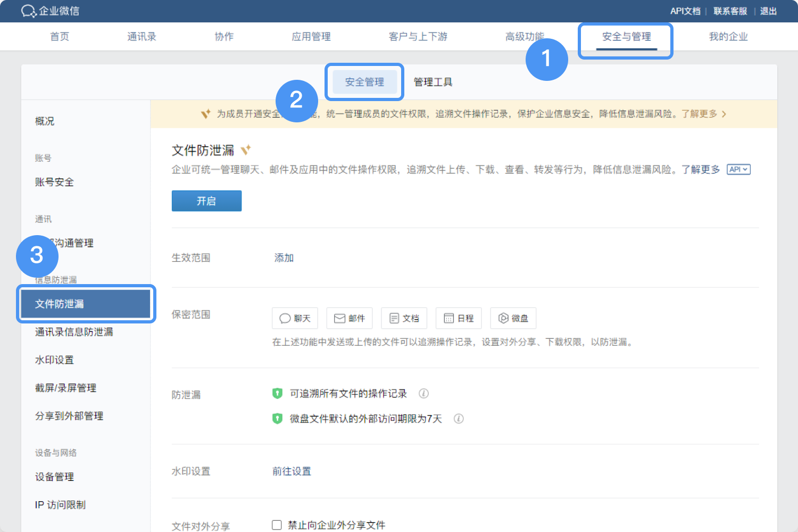Expand the banner's 了解更多 chevron
Image resolution: width=798 pixels, height=532 pixels.
coord(724,114)
